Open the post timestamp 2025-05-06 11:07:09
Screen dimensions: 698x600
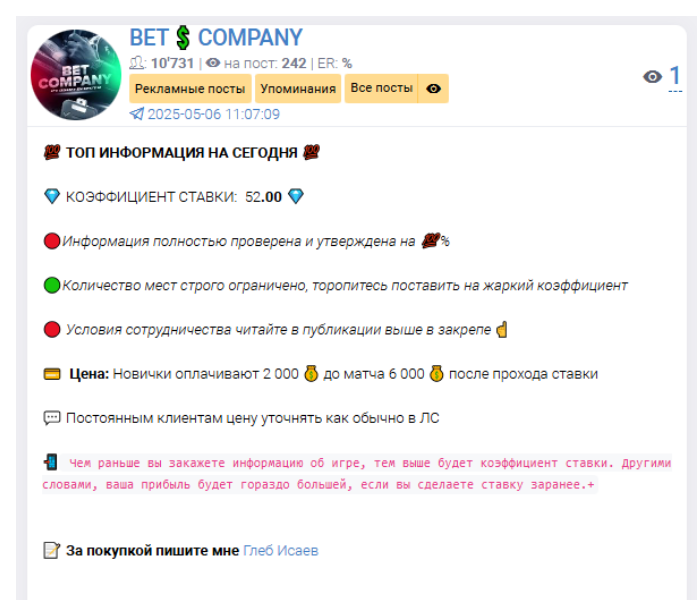click(214, 114)
